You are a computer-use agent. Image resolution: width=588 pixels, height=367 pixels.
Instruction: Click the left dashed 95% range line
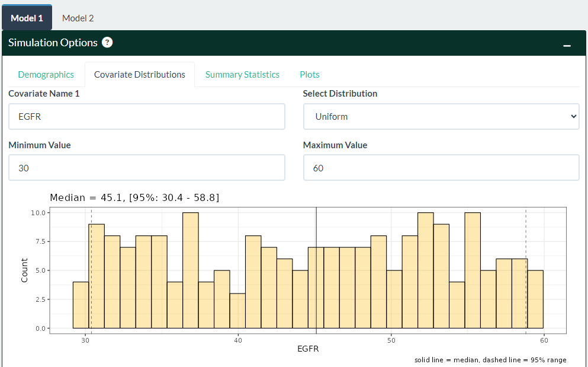(x=91, y=215)
